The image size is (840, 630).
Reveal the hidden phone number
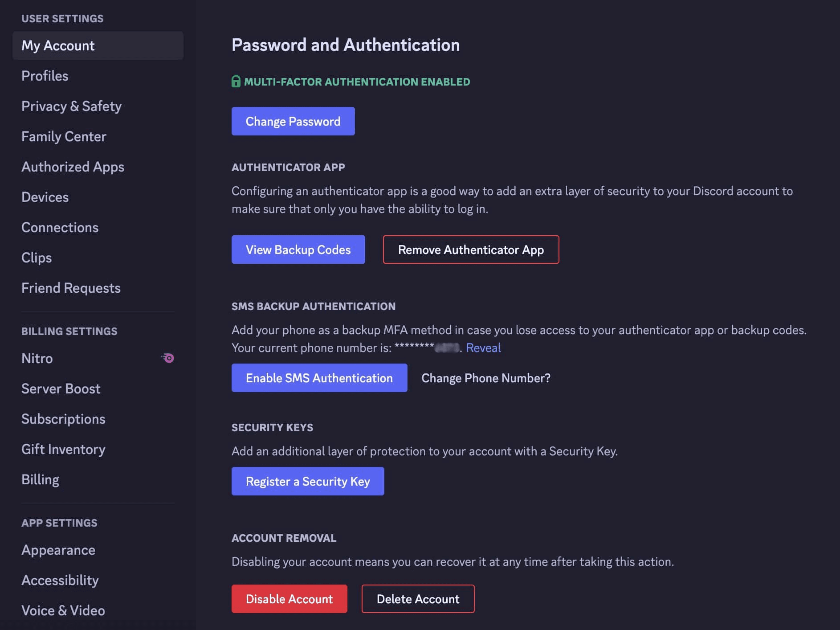(483, 348)
